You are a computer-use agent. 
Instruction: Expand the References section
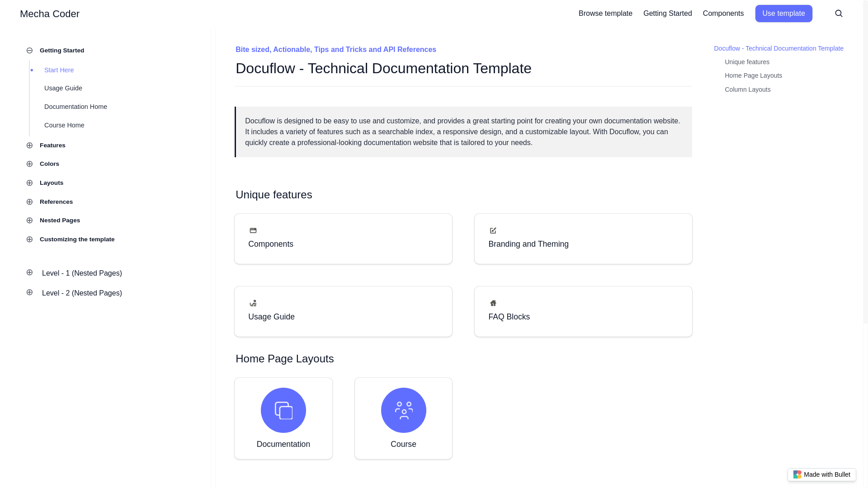(x=29, y=202)
